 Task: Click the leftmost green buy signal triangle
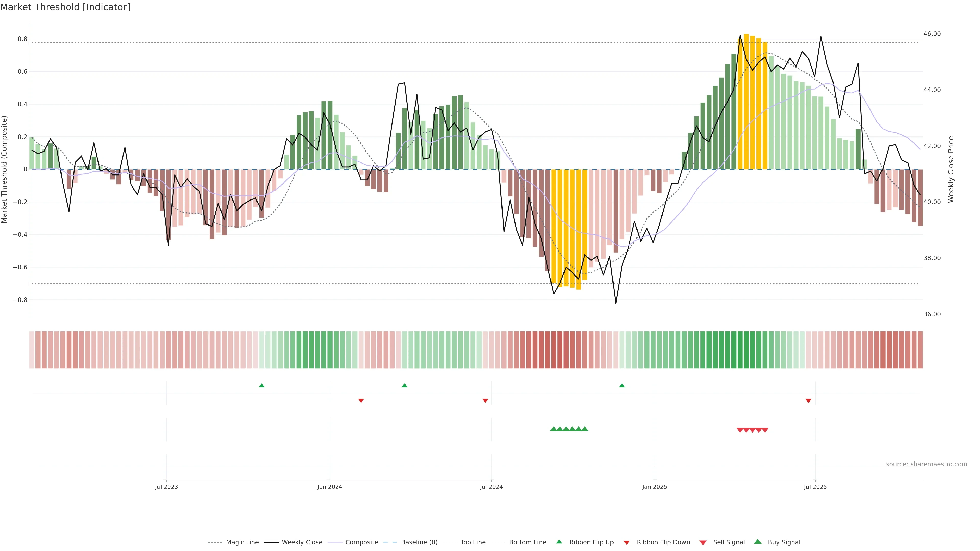pos(554,429)
